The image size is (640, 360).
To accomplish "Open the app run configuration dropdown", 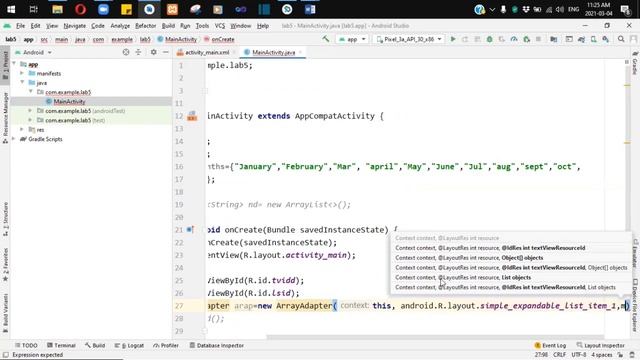I will coord(352,39).
